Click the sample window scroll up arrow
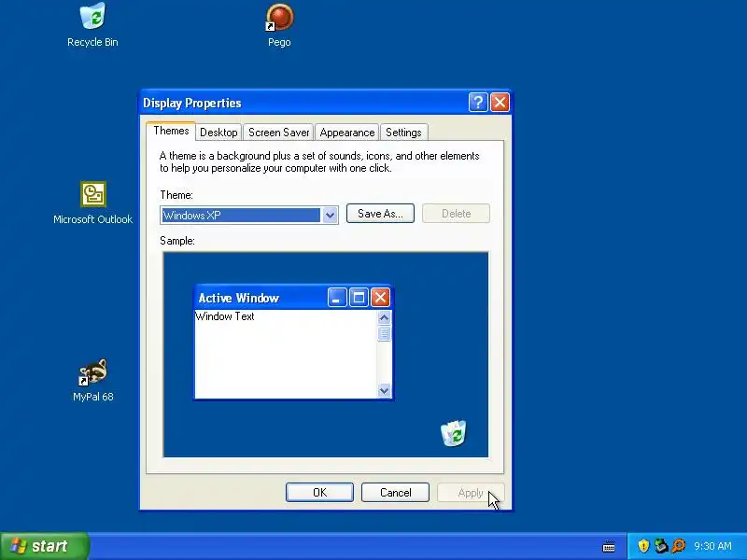 pyautogui.click(x=384, y=317)
